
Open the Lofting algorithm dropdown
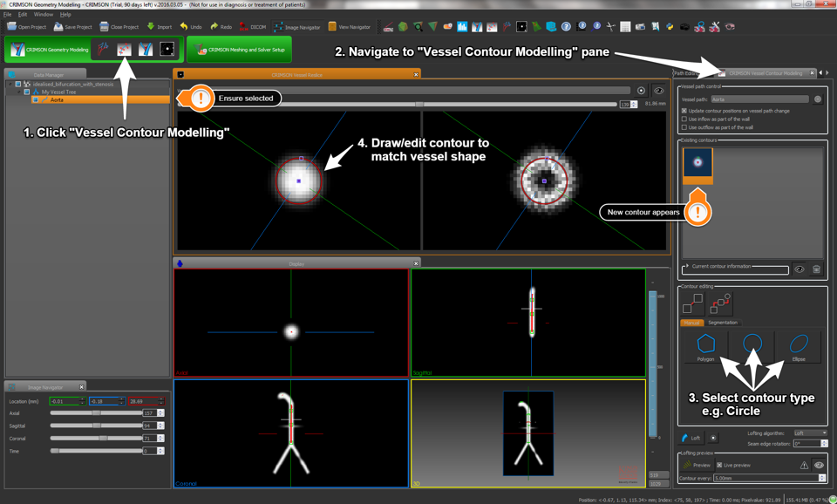tap(810, 433)
